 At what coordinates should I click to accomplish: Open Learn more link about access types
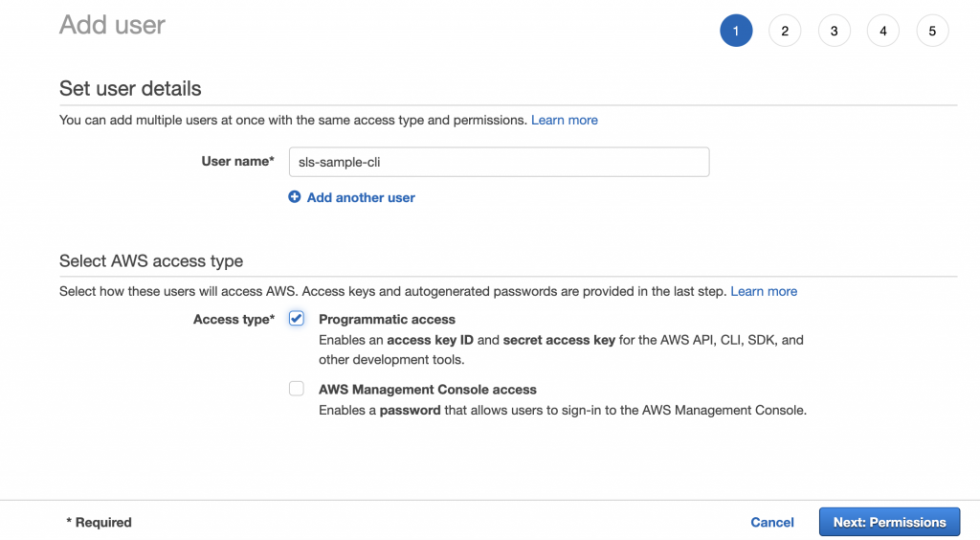[x=764, y=291]
